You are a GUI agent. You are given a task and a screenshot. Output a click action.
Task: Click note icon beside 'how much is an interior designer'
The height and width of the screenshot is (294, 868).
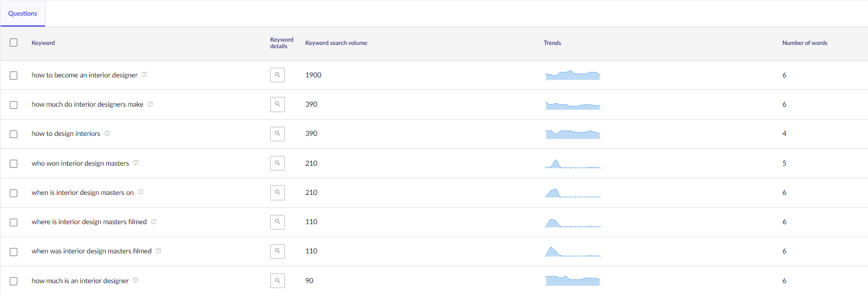click(x=135, y=280)
